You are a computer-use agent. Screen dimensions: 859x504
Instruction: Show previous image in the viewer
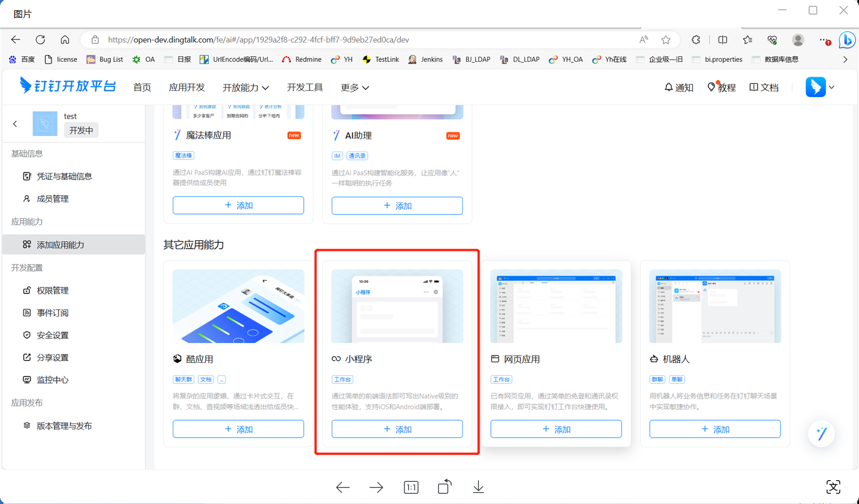tap(343, 487)
